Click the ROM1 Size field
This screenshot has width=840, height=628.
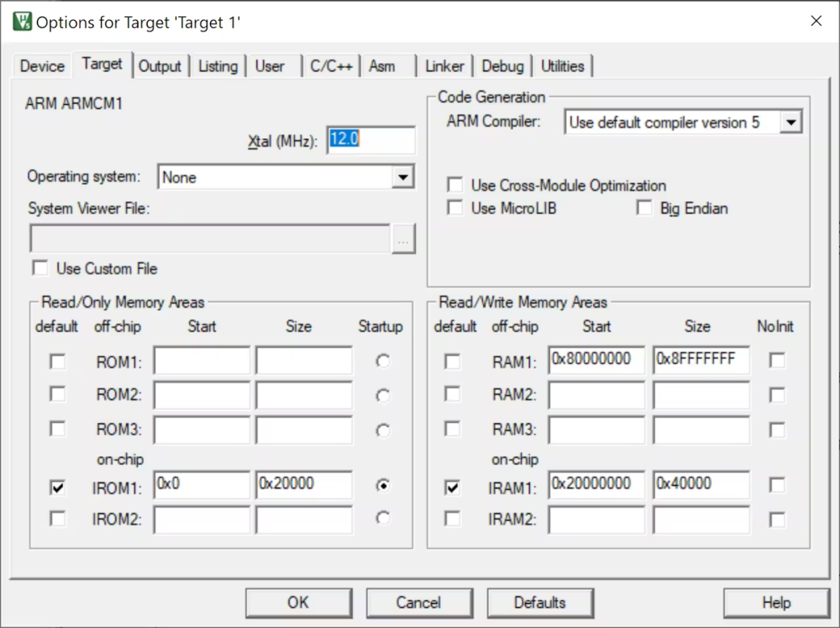[304, 361]
